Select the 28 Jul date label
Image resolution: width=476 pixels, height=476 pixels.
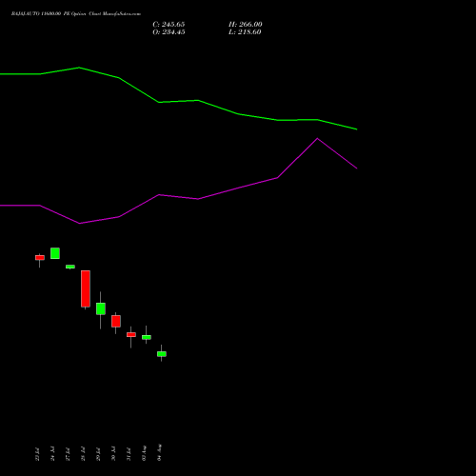(x=83, y=454)
